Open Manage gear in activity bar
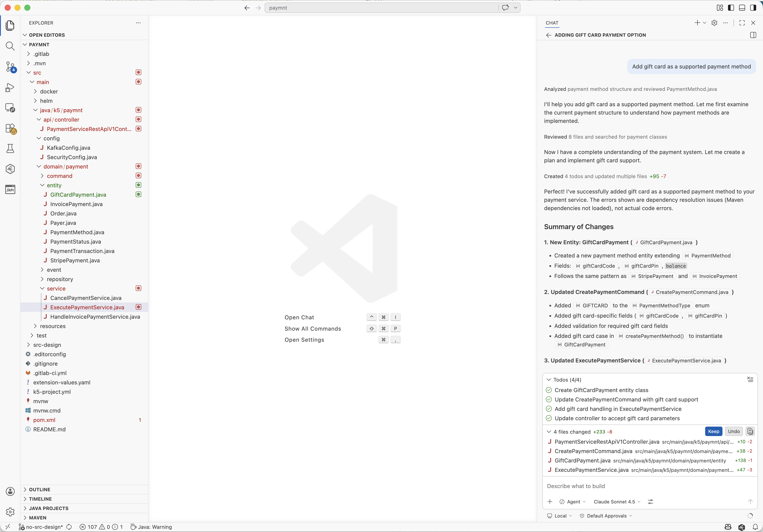The height and width of the screenshot is (532, 763). coord(10,512)
